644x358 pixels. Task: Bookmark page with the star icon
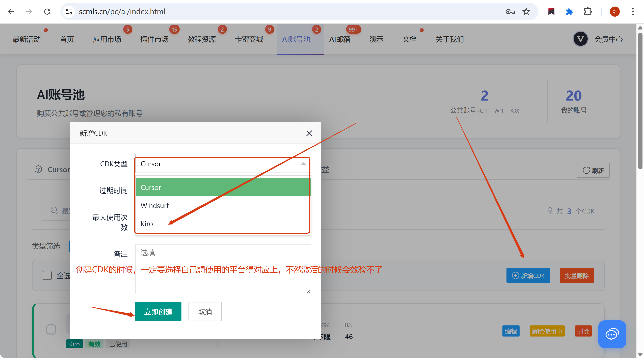coord(526,12)
